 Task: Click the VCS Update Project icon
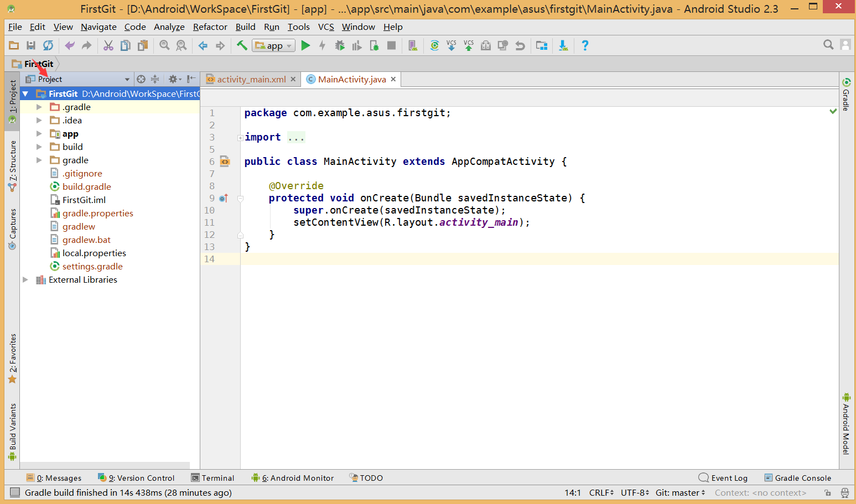tap(452, 46)
